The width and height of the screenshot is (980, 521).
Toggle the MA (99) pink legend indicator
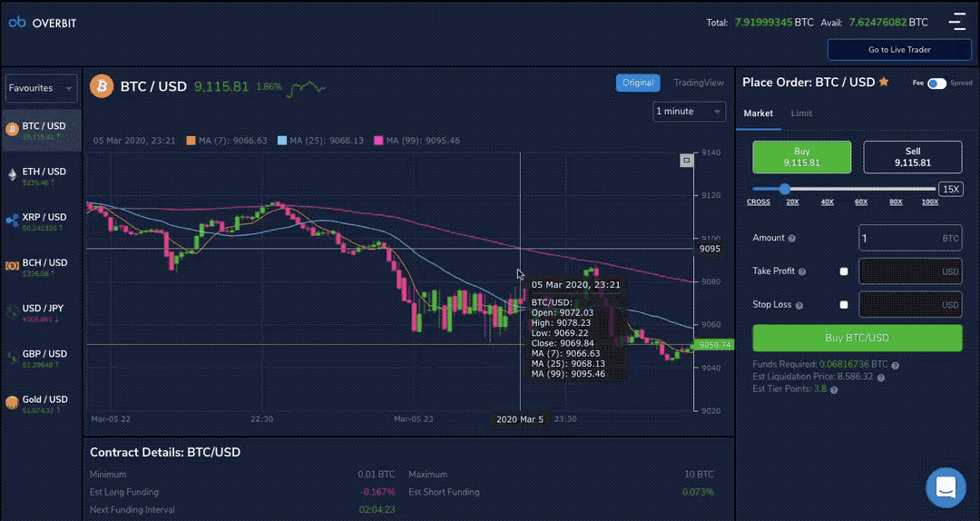[x=378, y=141]
